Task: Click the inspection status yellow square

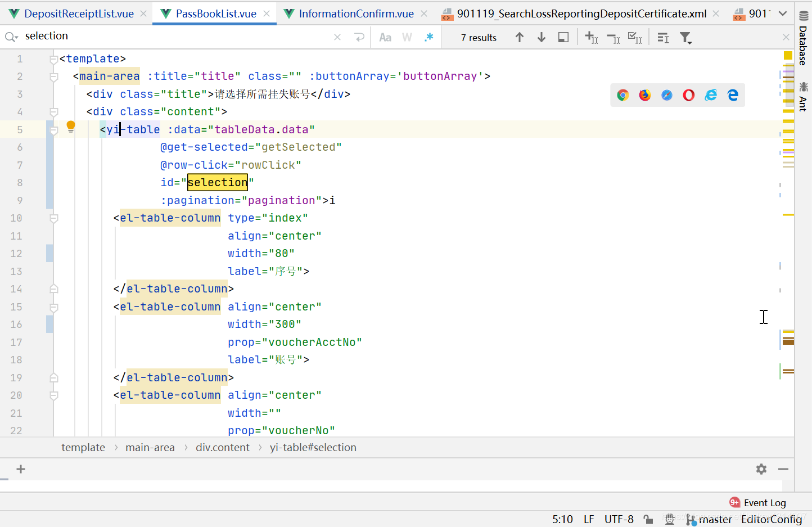Action: 788,56
